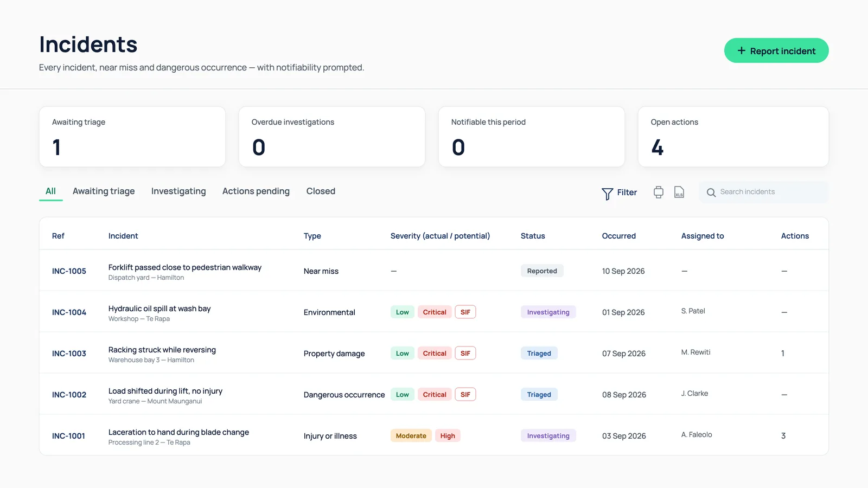This screenshot has width=868, height=488.
Task: Sort by the Occurred column header
Action: (x=619, y=236)
